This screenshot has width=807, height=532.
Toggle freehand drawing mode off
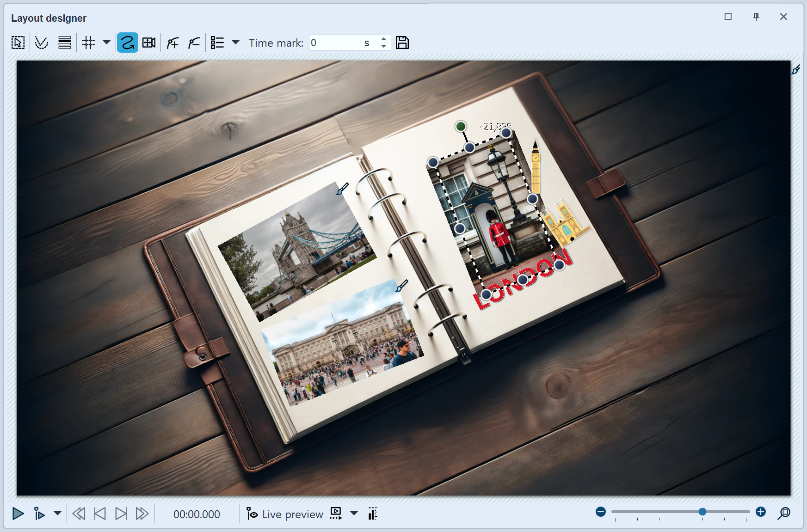tap(127, 43)
